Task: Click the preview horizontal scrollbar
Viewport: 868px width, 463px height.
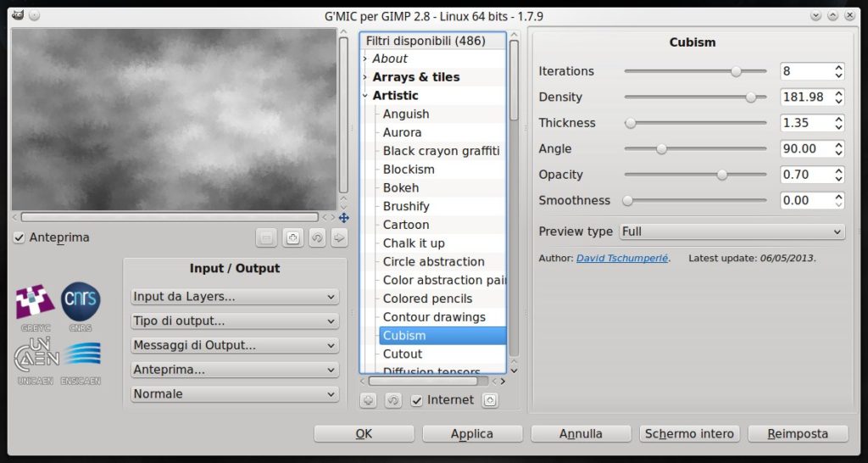Action: click(170, 218)
